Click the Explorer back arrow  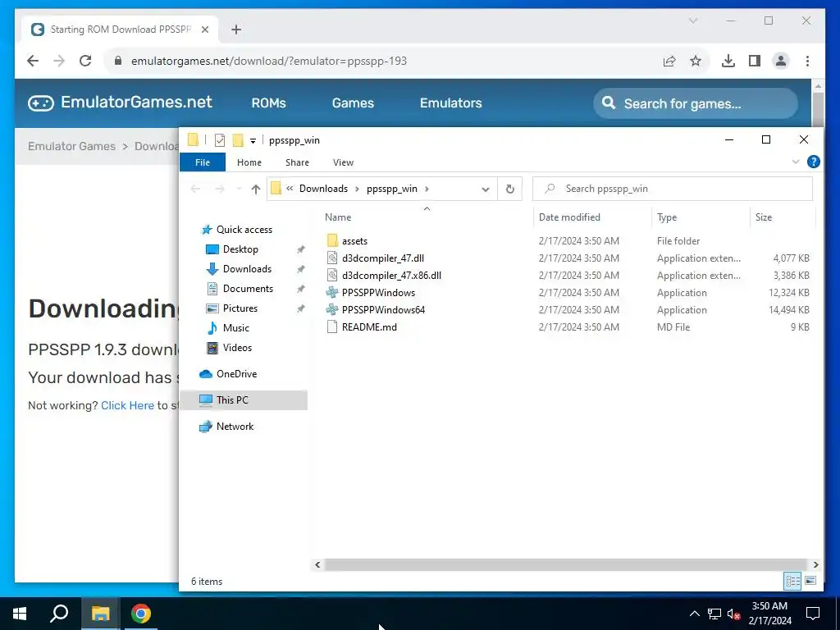click(x=196, y=189)
